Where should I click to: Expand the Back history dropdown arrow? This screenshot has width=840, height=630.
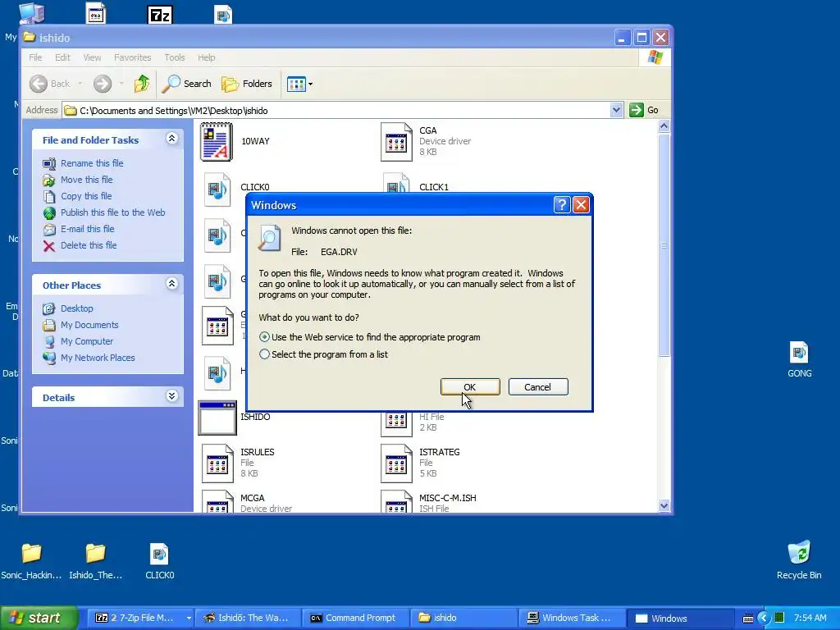pyautogui.click(x=80, y=84)
